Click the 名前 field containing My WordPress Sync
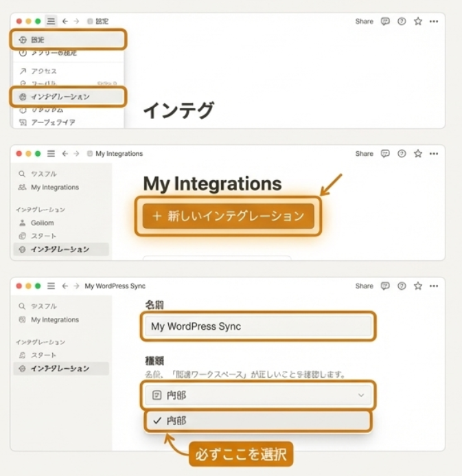 coord(257,326)
